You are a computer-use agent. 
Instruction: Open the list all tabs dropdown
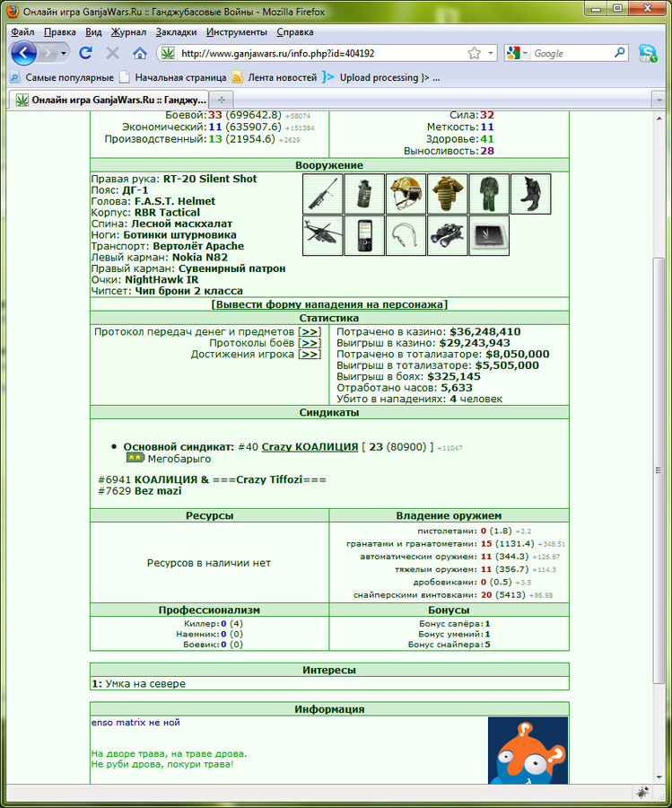tap(659, 100)
